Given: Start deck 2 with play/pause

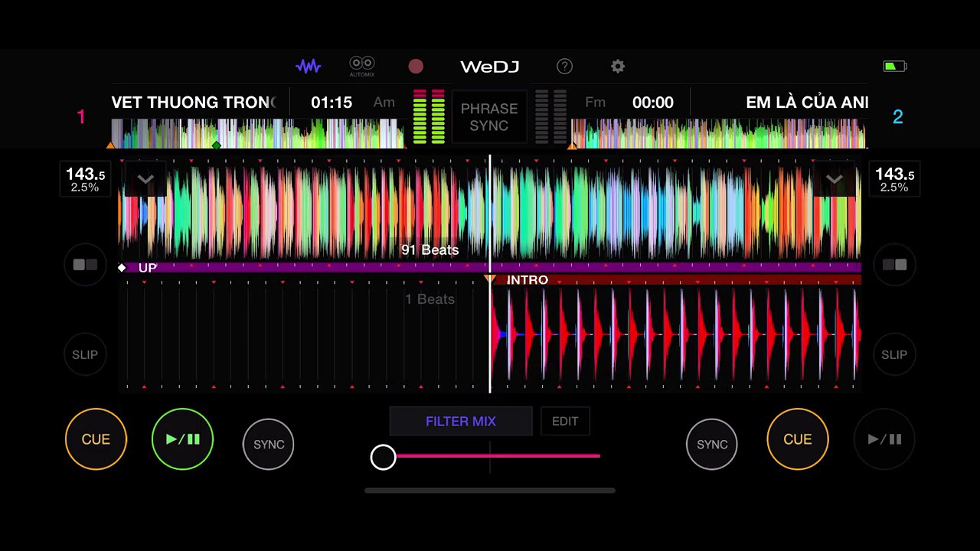Looking at the screenshot, I should pos(884,439).
